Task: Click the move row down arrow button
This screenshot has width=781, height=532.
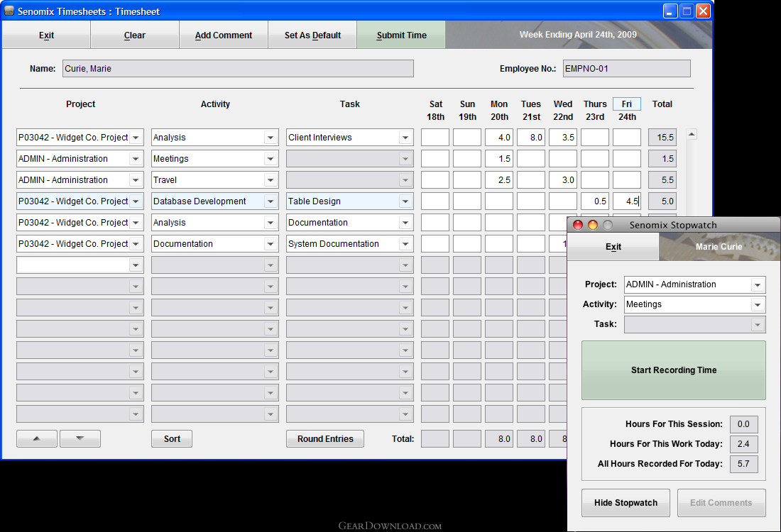Action: [x=80, y=439]
